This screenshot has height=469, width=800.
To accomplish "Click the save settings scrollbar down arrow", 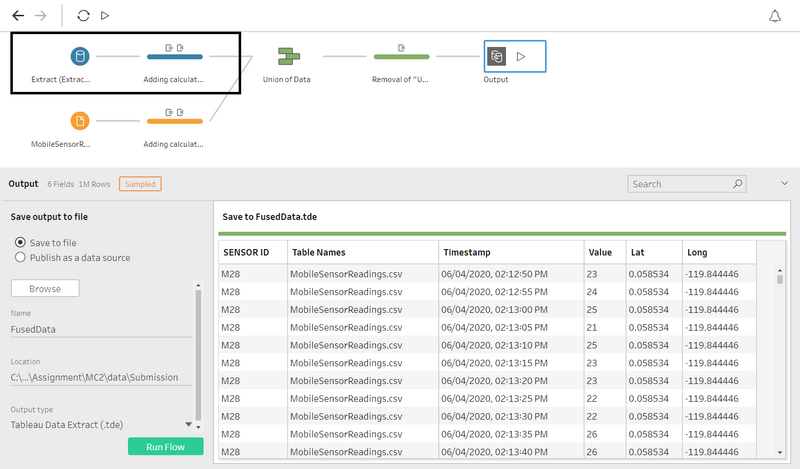I will [198, 427].
